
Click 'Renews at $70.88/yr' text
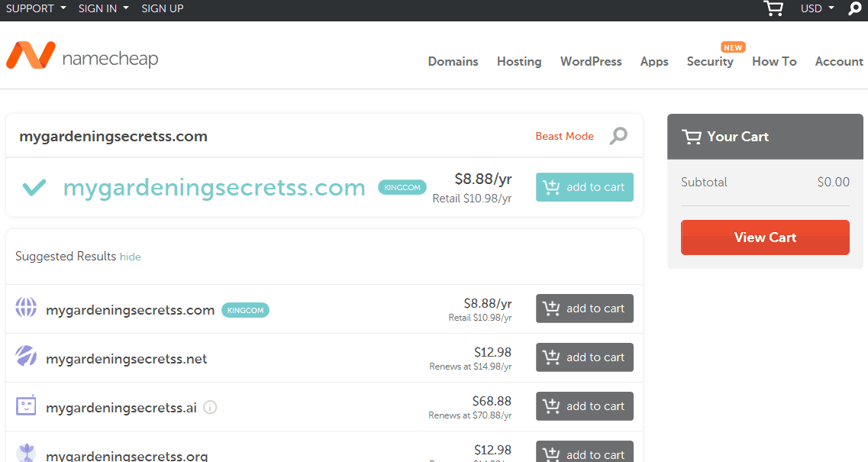[x=470, y=415]
